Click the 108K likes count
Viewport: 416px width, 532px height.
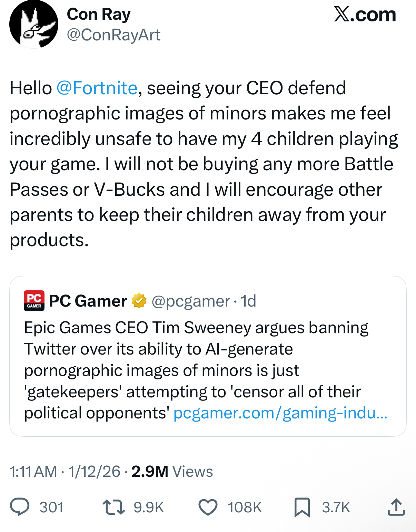tap(245, 507)
